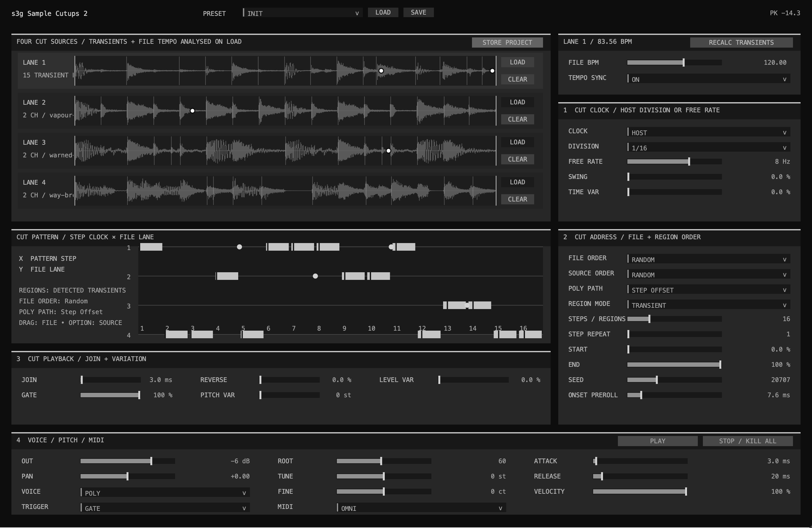Open the FILE ORDER dropdown
Image resolution: width=812 pixels, height=528 pixels.
click(x=709, y=259)
